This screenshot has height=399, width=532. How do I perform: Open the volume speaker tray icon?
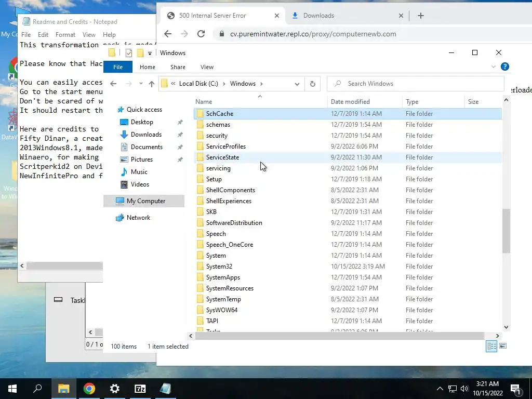pos(464,389)
